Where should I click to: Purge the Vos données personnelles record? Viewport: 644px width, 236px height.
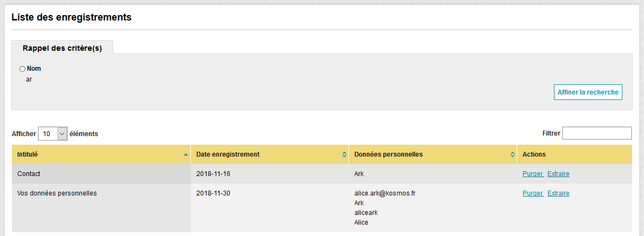click(533, 193)
